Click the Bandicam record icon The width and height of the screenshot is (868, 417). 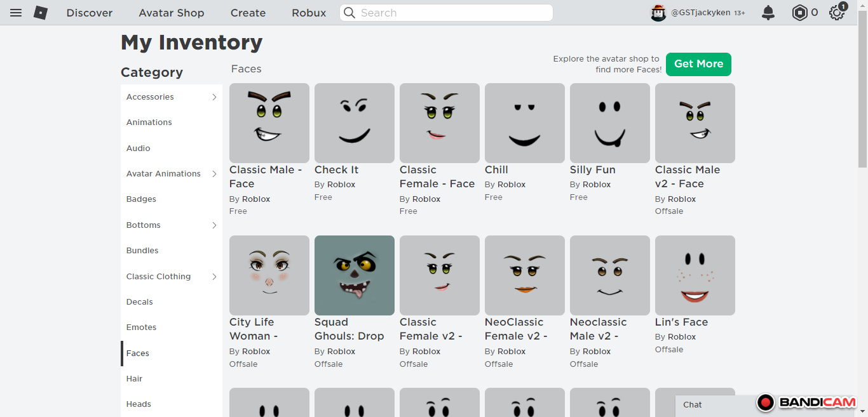tap(766, 402)
